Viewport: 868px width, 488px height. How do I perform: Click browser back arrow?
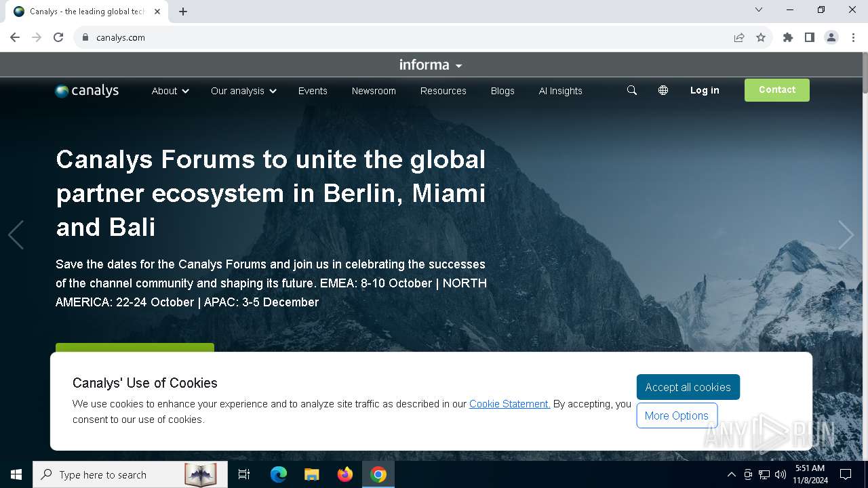(15, 37)
